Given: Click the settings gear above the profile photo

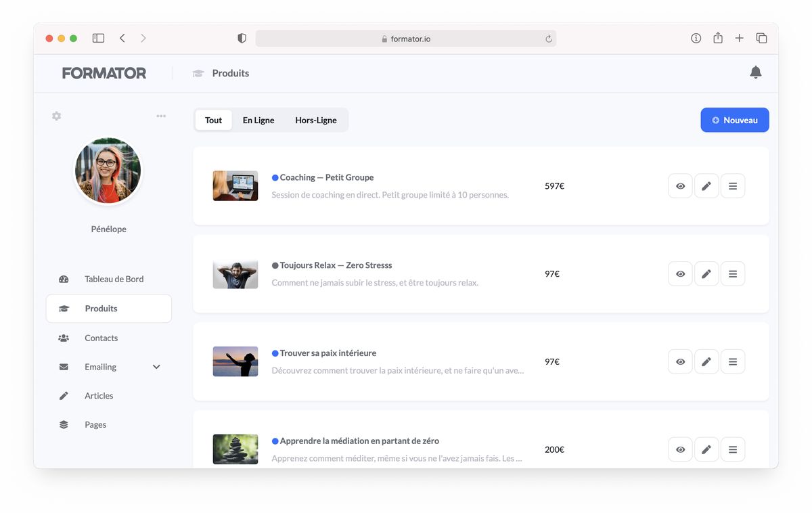Looking at the screenshot, I should pyautogui.click(x=56, y=116).
